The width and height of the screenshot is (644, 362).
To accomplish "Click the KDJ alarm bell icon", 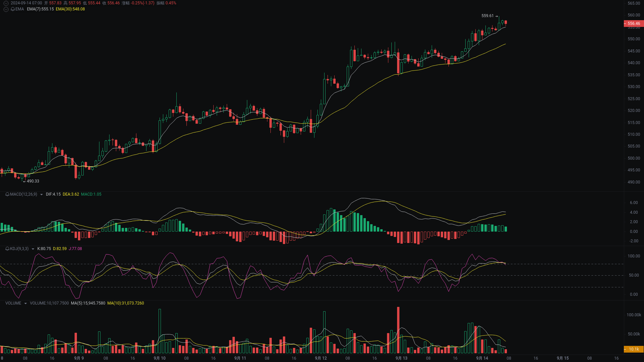I will pos(7,249).
